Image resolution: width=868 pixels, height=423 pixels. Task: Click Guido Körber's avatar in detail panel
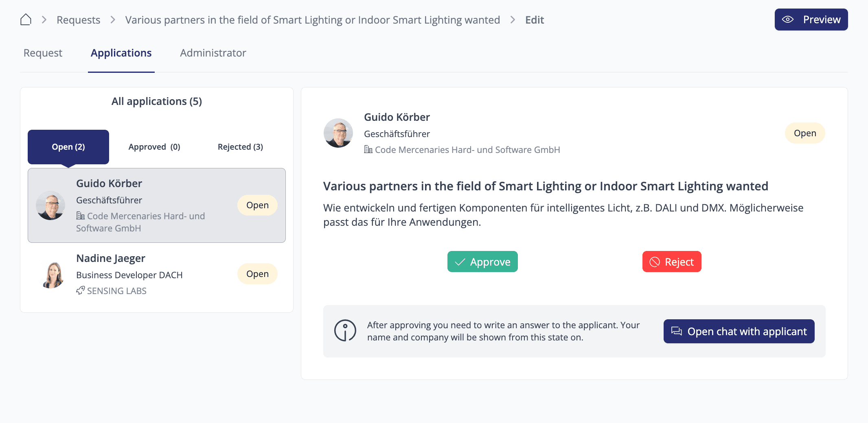pos(338,133)
